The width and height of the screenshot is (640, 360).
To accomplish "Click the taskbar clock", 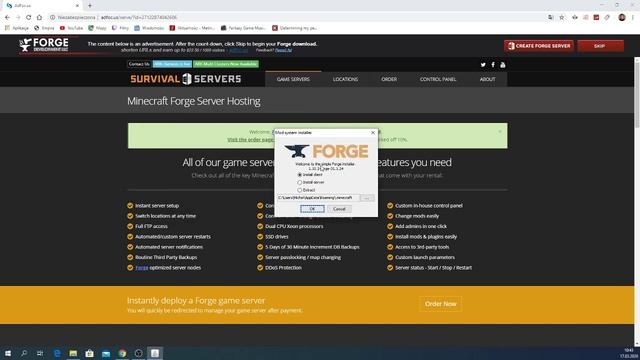I will [x=629, y=353].
